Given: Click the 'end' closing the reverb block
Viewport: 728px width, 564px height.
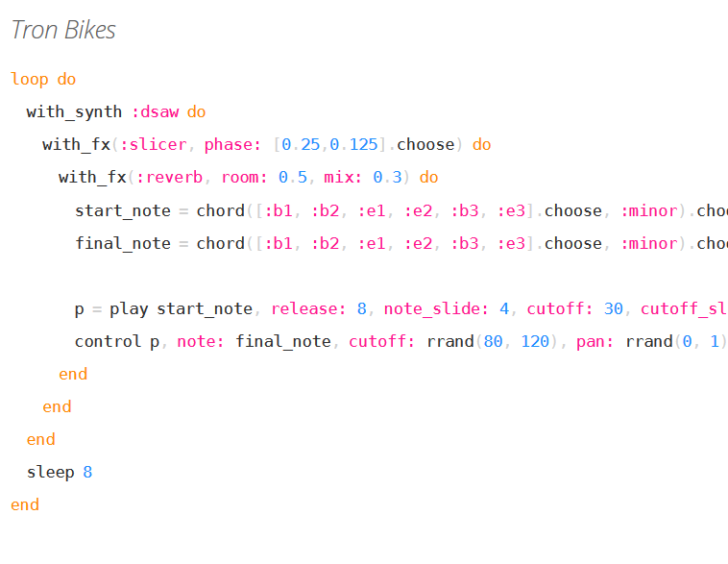Looking at the screenshot, I should (x=73, y=375).
